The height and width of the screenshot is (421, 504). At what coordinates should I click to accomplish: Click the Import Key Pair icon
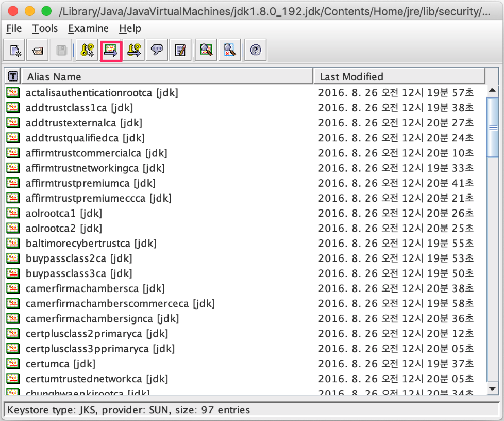click(135, 50)
